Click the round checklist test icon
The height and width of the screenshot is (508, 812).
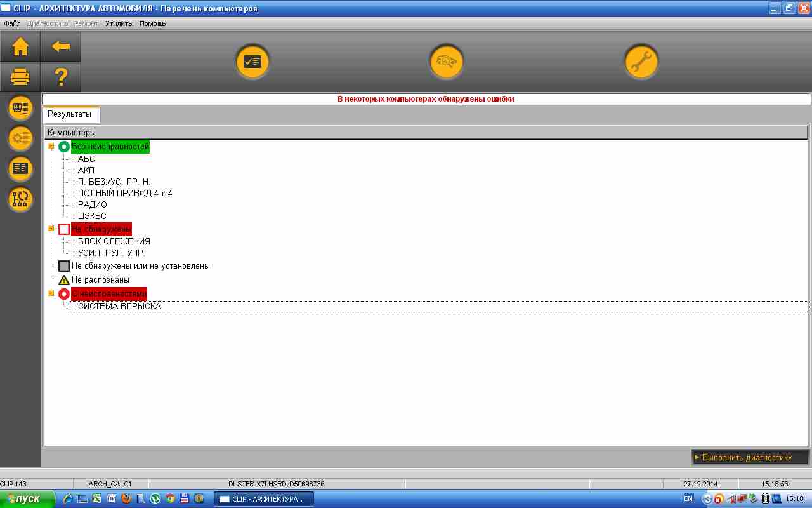253,62
